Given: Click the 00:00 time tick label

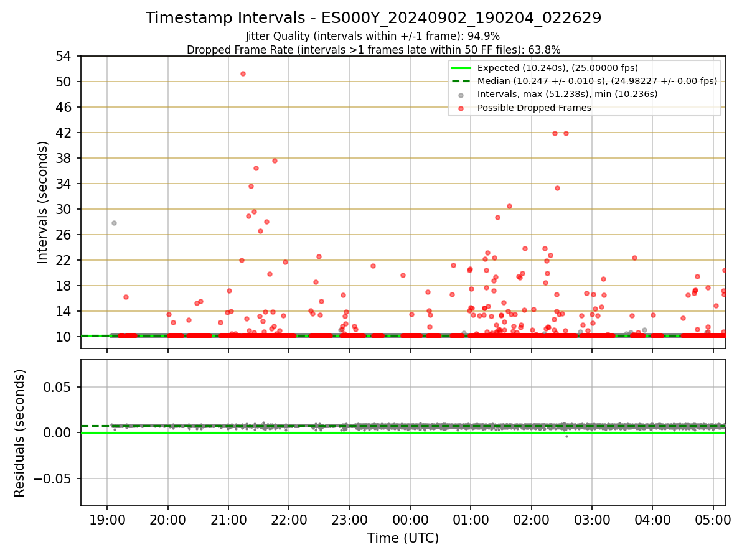Looking at the screenshot, I should coord(410,519).
